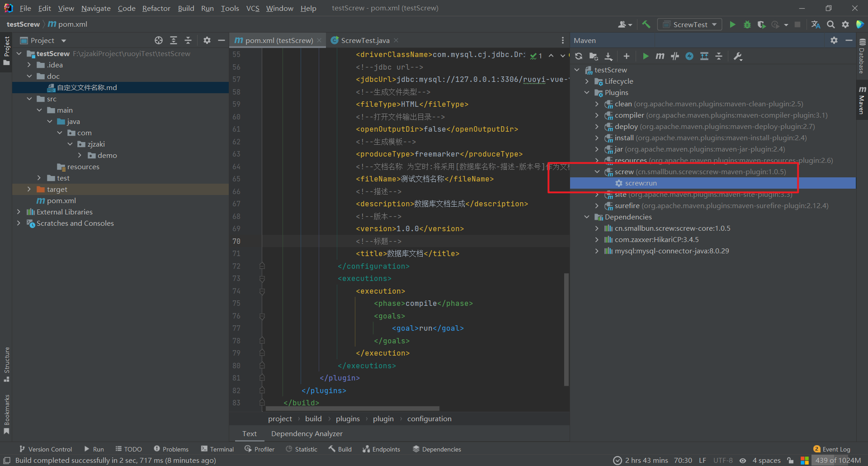Image resolution: width=868 pixels, height=466 pixels.
Task: Run ScrewTest configuration
Action: [732, 24]
